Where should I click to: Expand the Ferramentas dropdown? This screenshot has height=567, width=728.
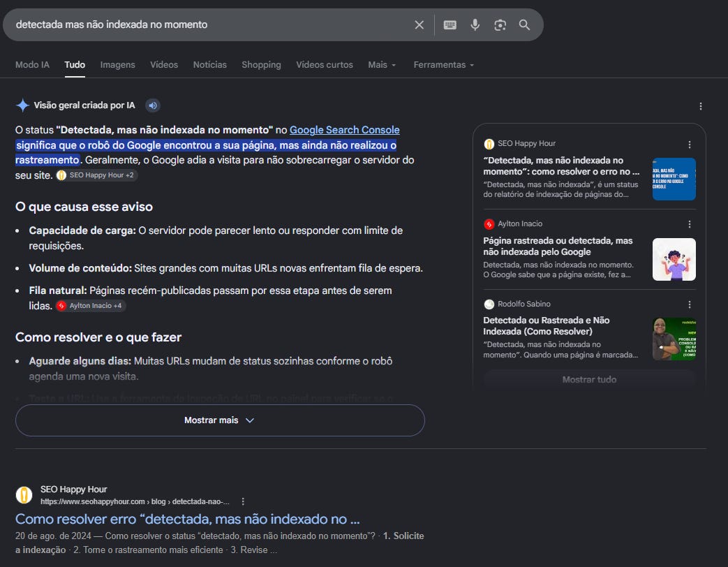tap(444, 65)
